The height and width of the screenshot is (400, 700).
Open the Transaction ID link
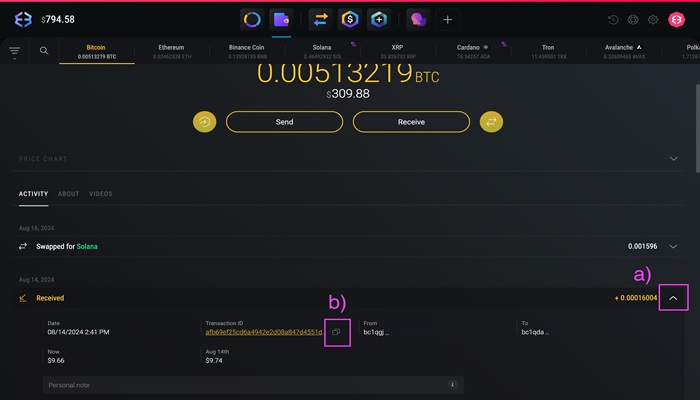coord(264,332)
